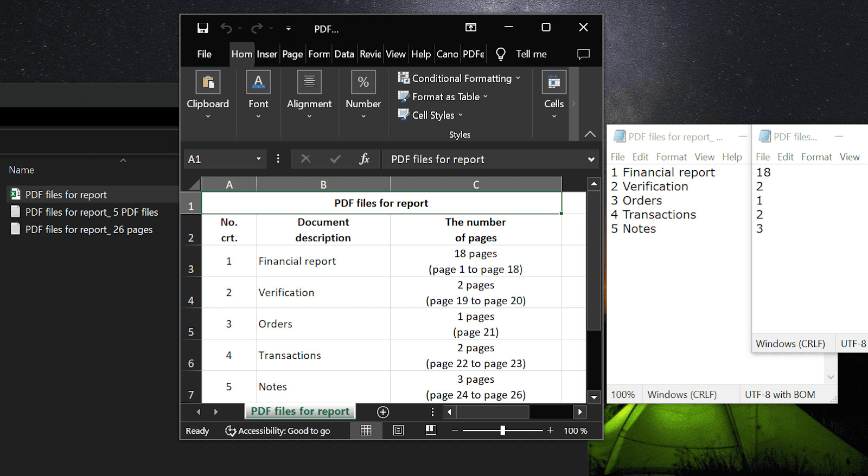The width and height of the screenshot is (868, 476).
Task: Open the Number percent group icon
Action: 363,82
